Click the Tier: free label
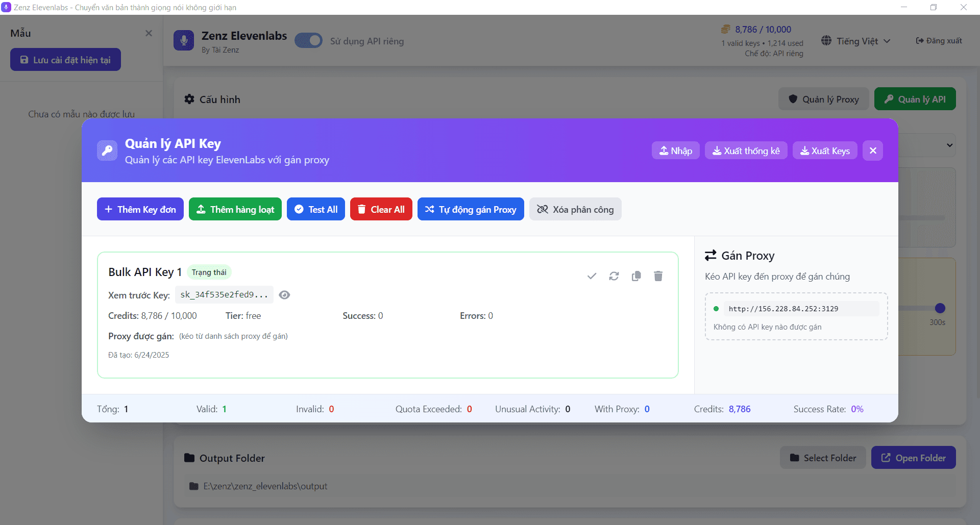980x525 pixels. click(x=243, y=316)
